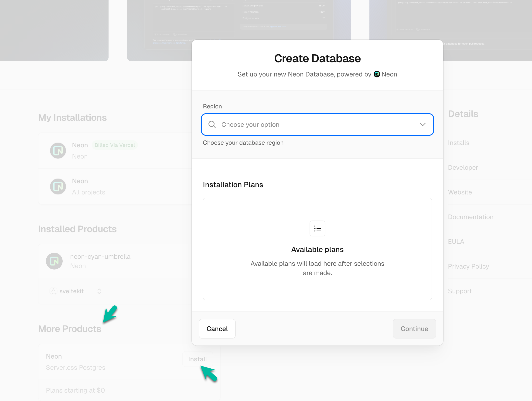Open the Support link

click(x=460, y=291)
